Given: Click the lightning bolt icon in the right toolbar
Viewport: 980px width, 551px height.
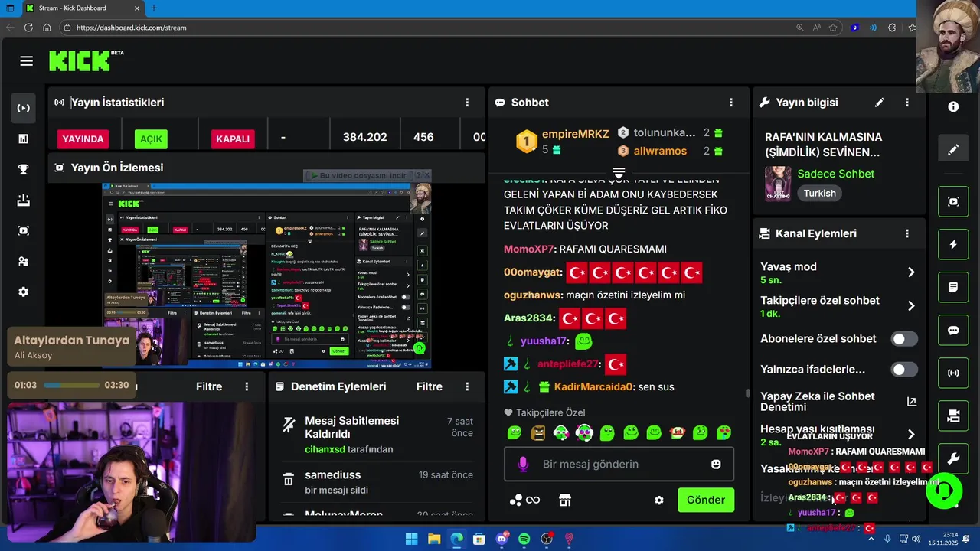Looking at the screenshot, I should [953, 244].
